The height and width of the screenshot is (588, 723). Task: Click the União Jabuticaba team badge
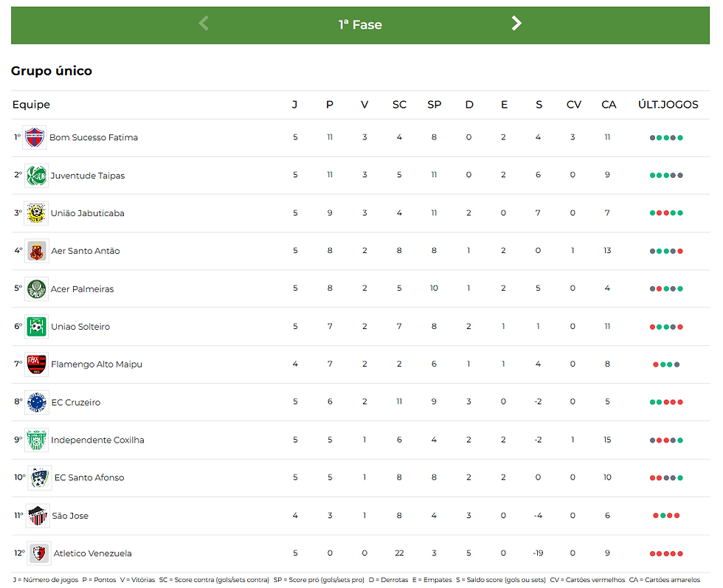tap(36, 213)
